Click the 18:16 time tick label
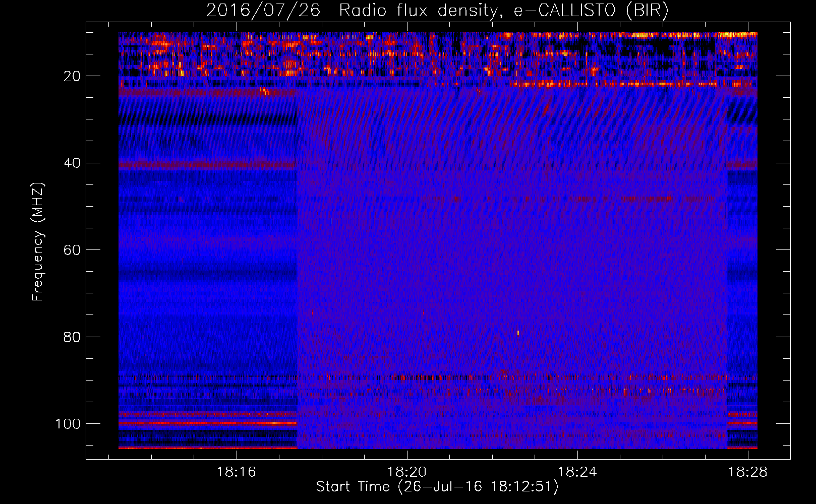This screenshot has width=816, height=504. point(237,472)
